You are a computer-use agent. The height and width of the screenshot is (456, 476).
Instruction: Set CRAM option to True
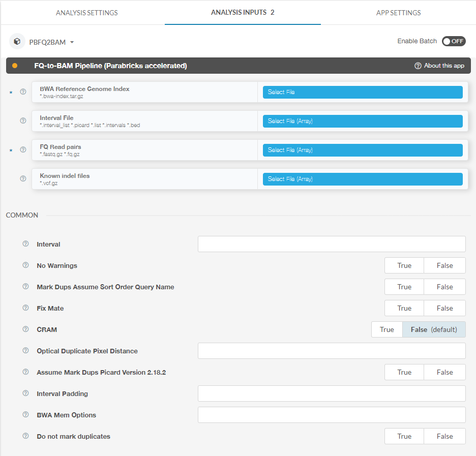[x=386, y=329]
